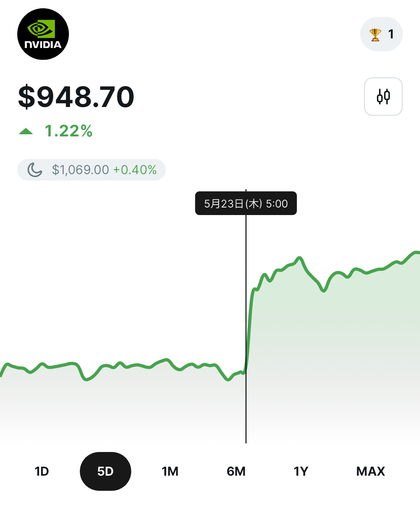Tap the 1.22% daily change
Image resolution: width=420 pixels, height=508 pixels.
69,131
